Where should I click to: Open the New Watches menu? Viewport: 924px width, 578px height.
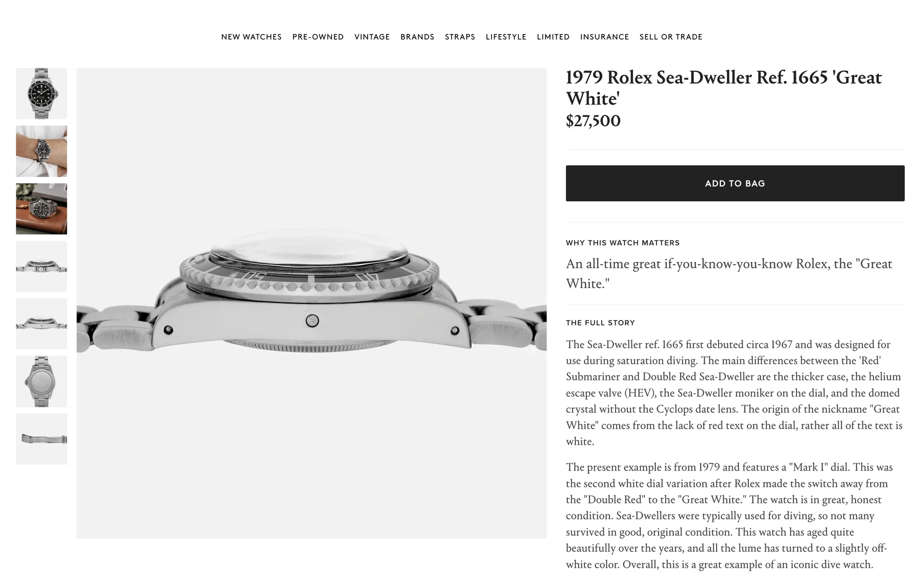tap(251, 37)
